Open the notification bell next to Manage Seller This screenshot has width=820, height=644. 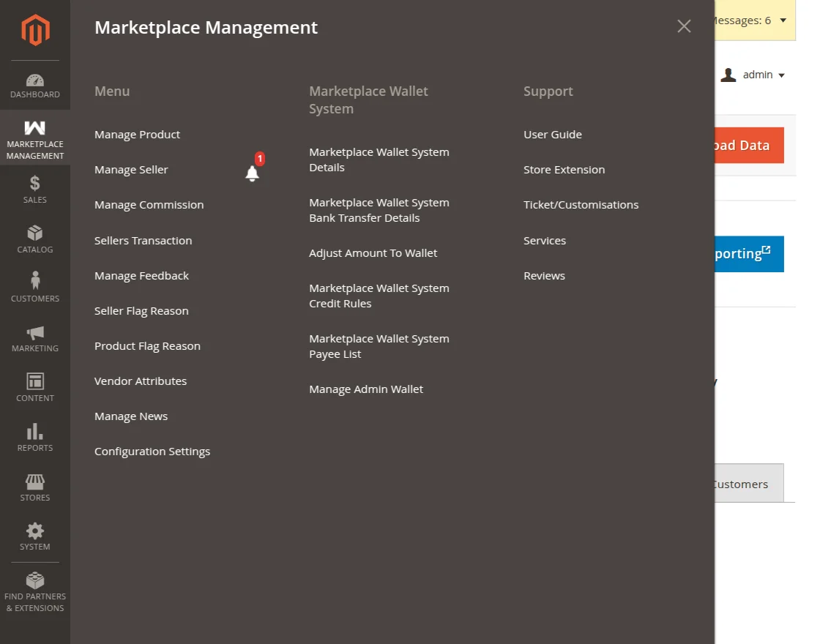point(252,172)
